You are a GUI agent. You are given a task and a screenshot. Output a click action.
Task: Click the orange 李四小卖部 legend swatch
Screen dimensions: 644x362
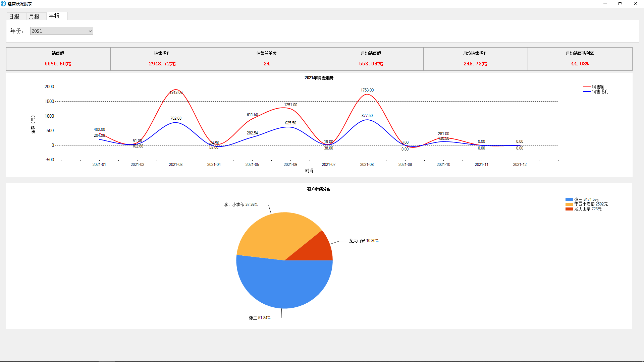569,204
